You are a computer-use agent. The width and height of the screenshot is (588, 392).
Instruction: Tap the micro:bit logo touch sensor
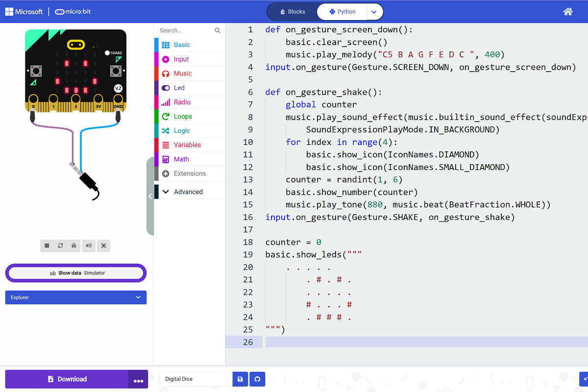pos(75,45)
